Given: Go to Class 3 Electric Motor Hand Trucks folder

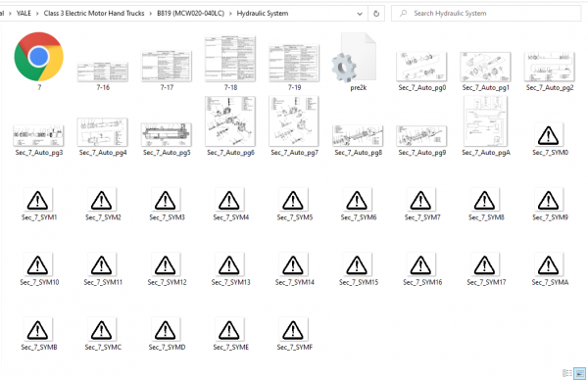Looking at the screenshot, I should pyautogui.click(x=94, y=13).
